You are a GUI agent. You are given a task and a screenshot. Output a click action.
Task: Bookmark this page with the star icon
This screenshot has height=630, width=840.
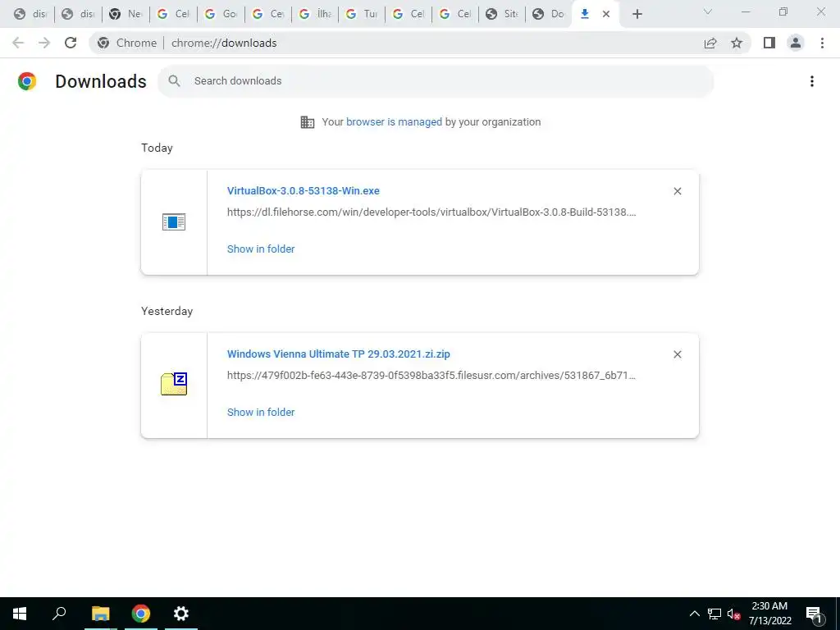737,43
